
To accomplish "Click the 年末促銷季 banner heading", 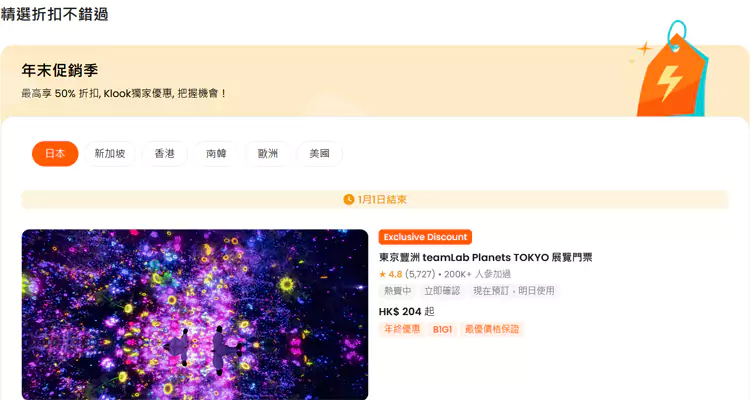I will (x=60, y=70).
